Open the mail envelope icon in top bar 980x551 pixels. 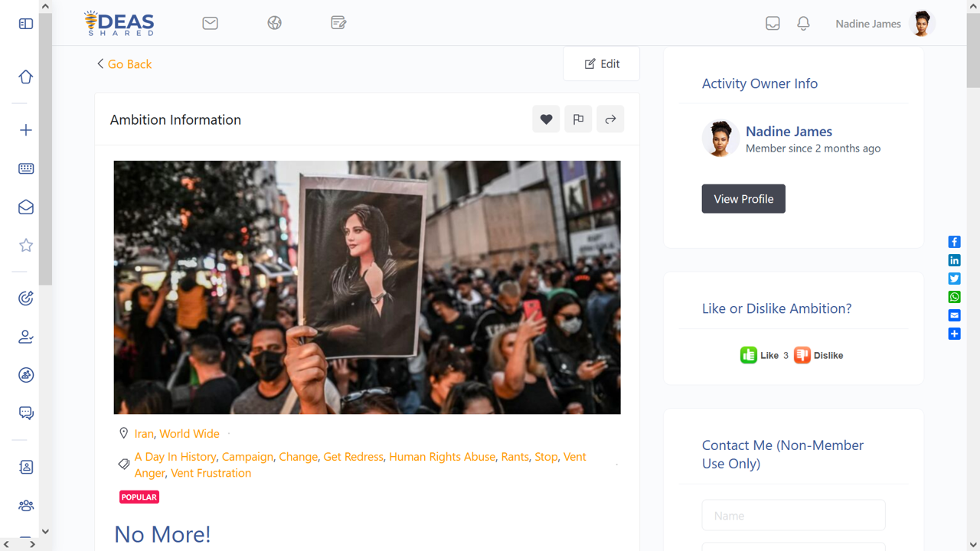tap(211, 23)
